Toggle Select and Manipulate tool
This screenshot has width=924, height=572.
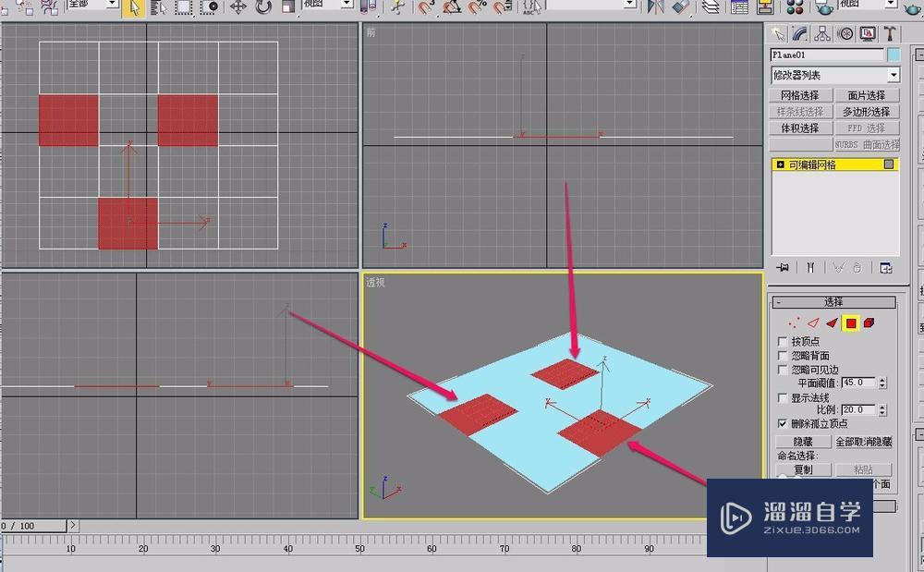[399, 7]
